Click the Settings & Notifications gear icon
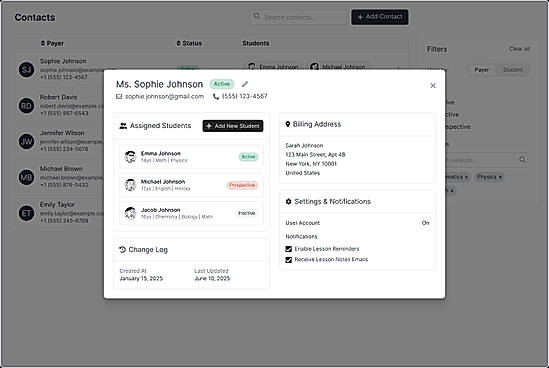Screen dimensions: 549x368 [x=289, y=201]
